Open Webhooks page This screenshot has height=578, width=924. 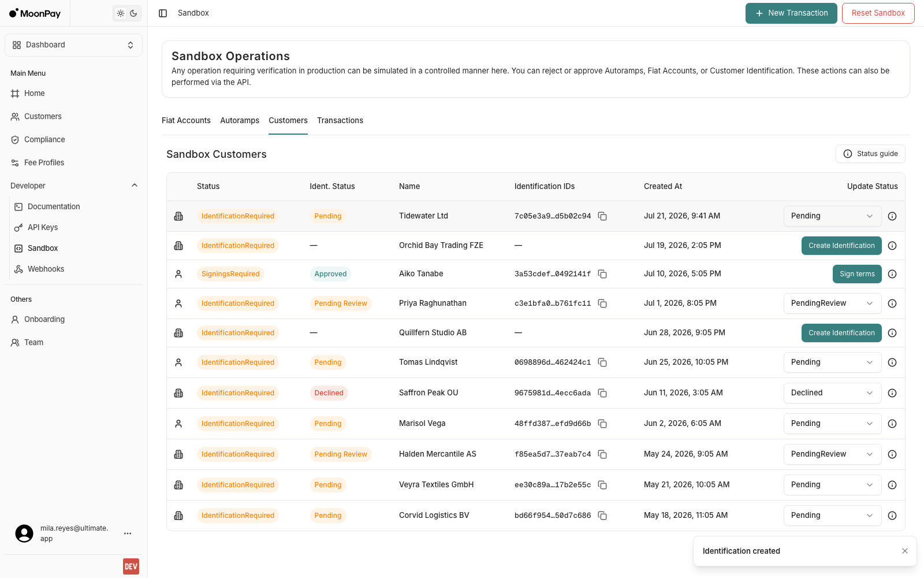coord(77,269)
